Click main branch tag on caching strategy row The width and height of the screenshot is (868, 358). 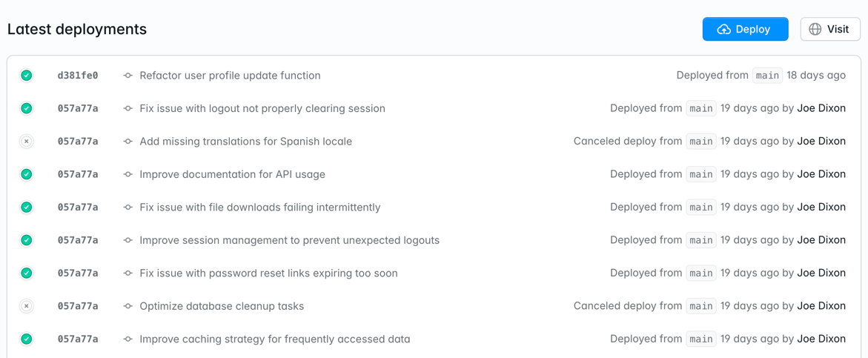tap(700, 339)
